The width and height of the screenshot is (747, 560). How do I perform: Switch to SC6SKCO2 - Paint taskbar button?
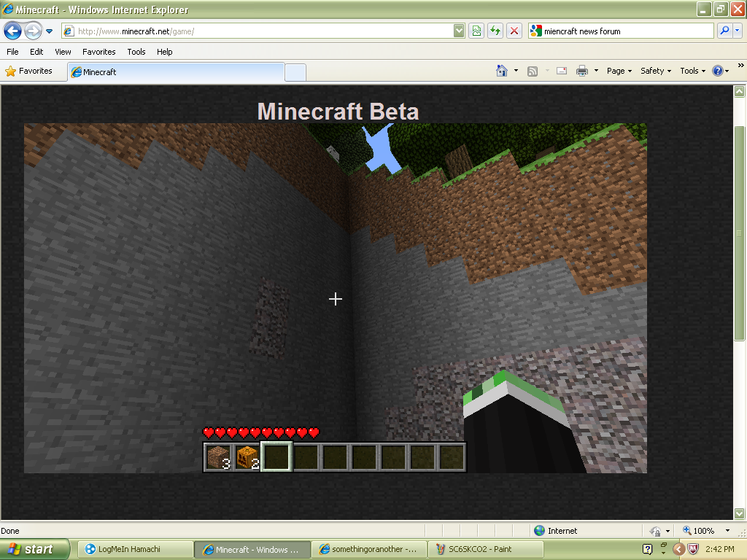coord(486,549)
